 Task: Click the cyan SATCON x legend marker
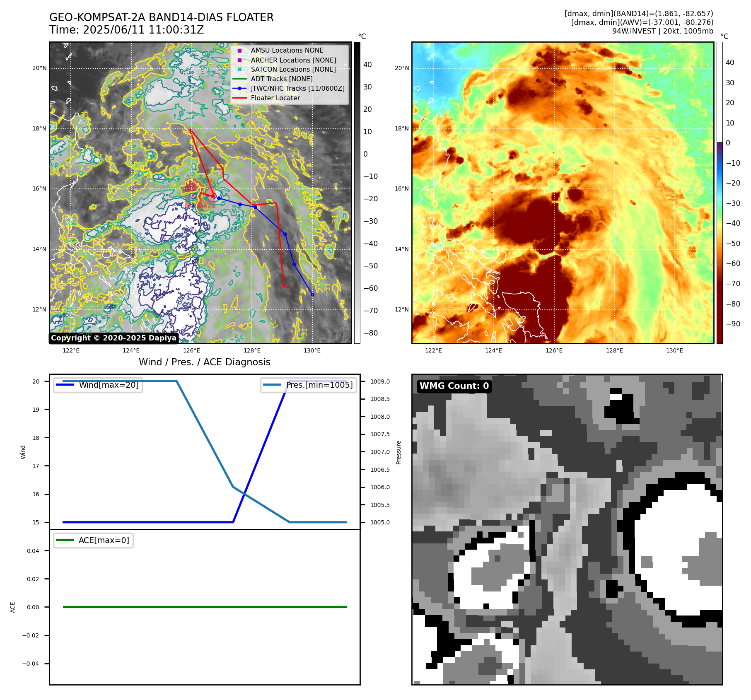[239, 69]
